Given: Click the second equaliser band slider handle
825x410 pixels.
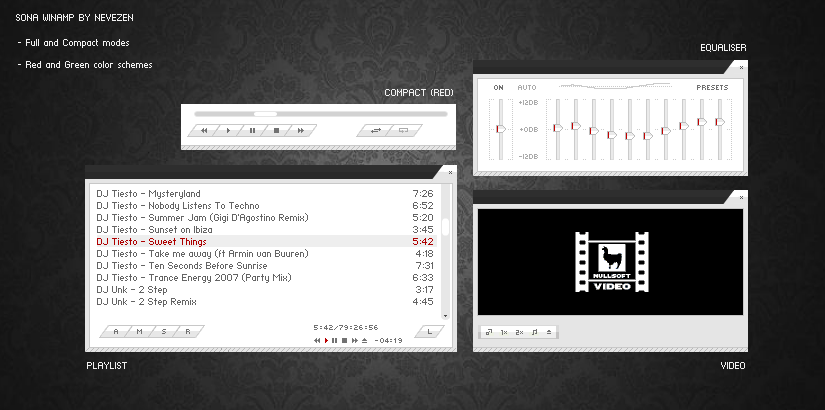Looking at the screenshot, I should [x=576, y=126].
